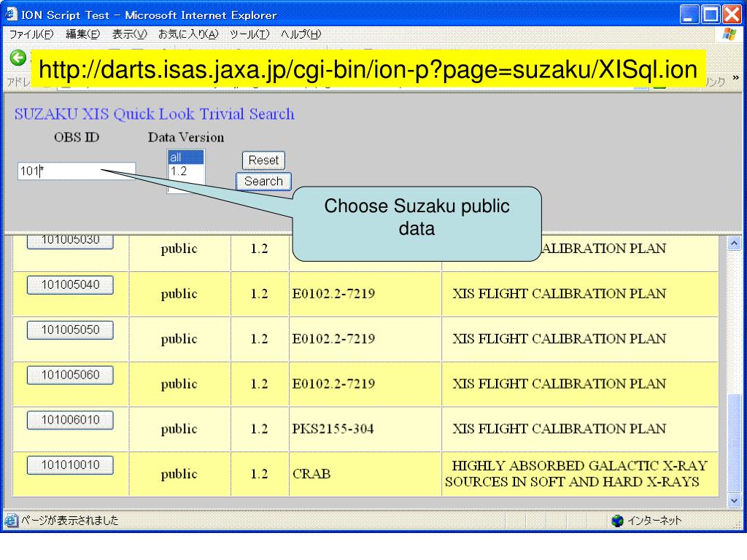Image resolution: width=747 pixels, height=560 pixels.
Task: Click the CRAB target name cell
Action: 311,474
